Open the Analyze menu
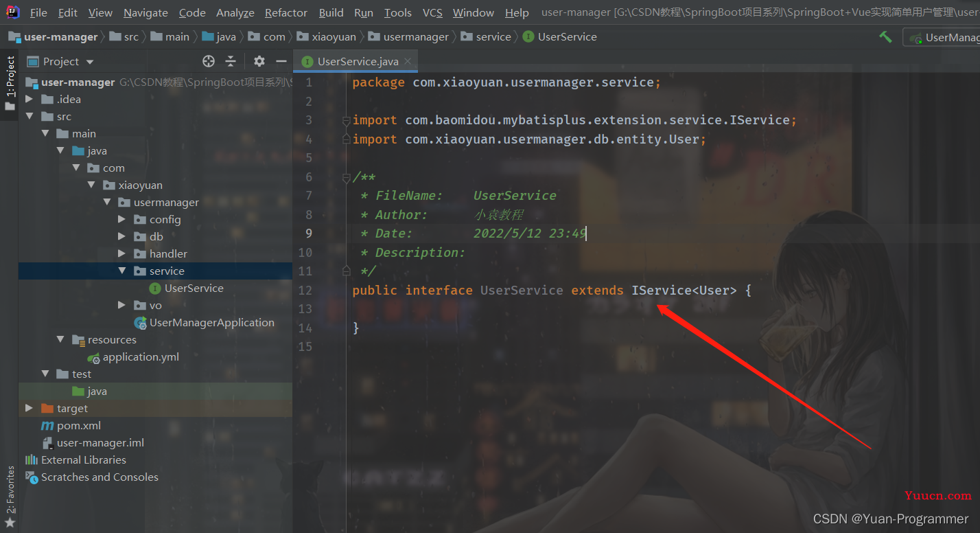 (x=235, y=12)
